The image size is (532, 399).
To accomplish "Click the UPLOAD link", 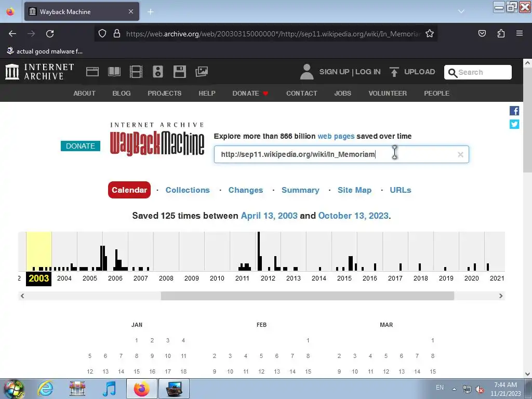I will (x=419, y=72).
